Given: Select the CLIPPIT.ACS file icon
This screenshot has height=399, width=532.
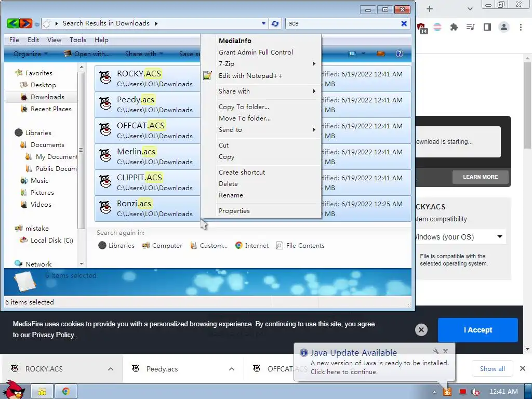Looking at the screenshot, I should point(105,181).
